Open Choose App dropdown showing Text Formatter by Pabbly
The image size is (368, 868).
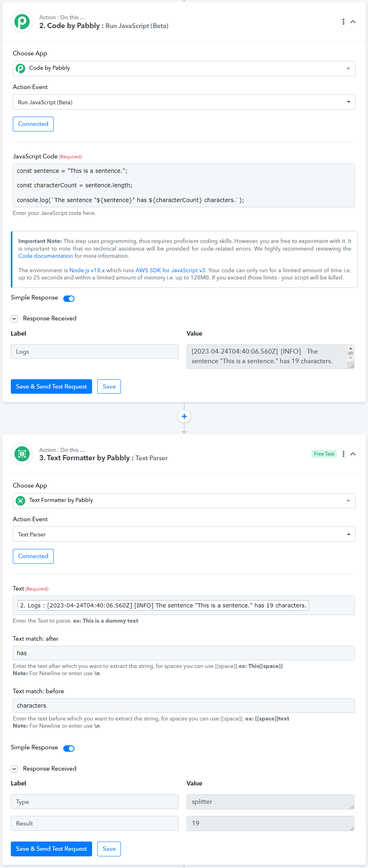click(184, 500)
